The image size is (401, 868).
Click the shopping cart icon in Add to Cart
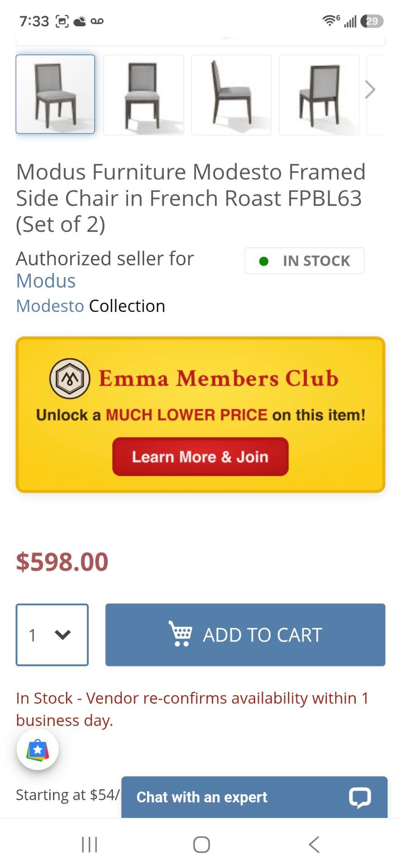point(180,633)
